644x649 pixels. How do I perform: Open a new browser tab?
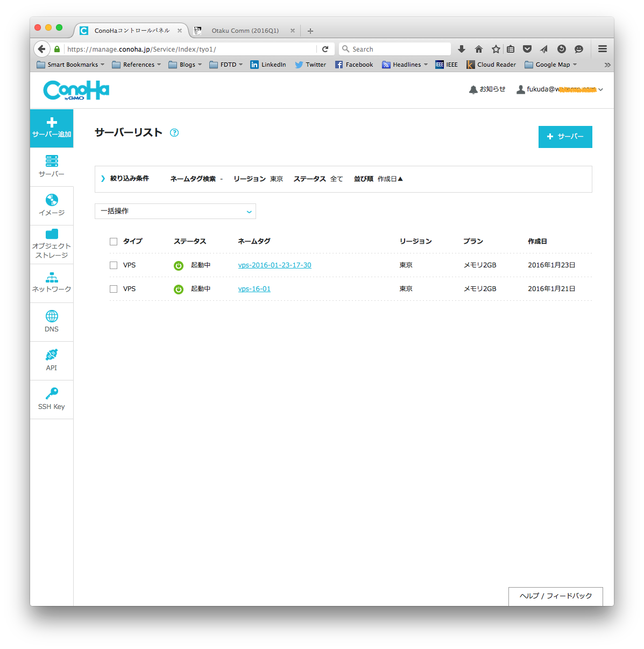310,31
